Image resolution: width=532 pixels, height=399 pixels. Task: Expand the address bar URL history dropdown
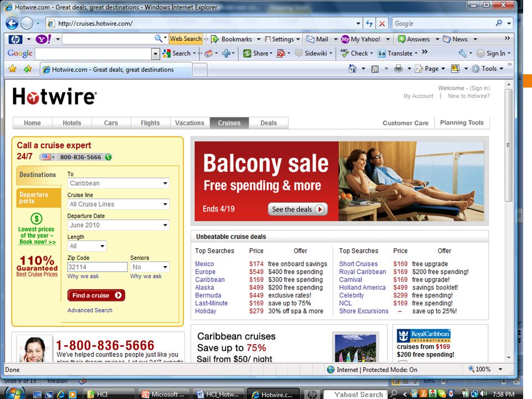[x=359, y=23]
